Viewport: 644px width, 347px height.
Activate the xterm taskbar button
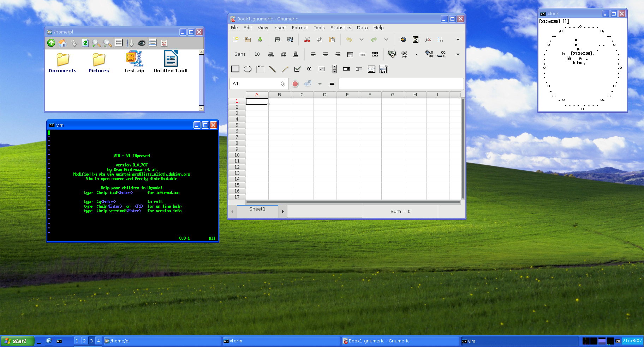coord(281,341)
